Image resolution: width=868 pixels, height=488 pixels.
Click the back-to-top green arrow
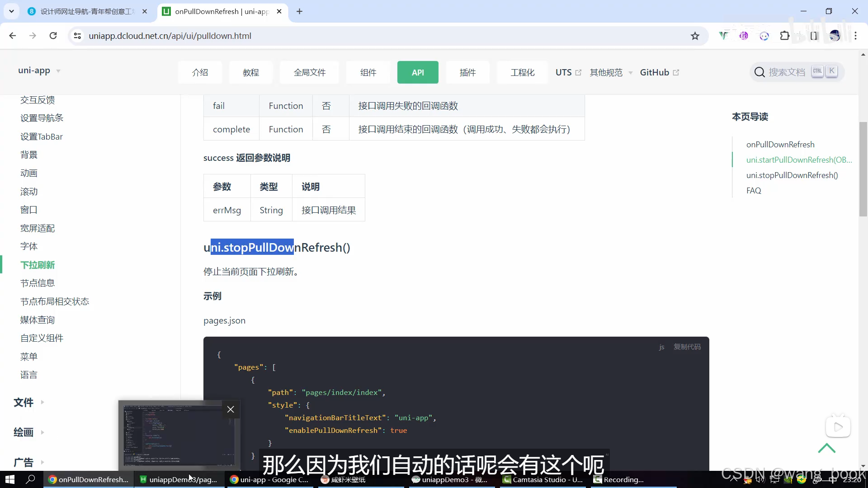coord(826,448)
